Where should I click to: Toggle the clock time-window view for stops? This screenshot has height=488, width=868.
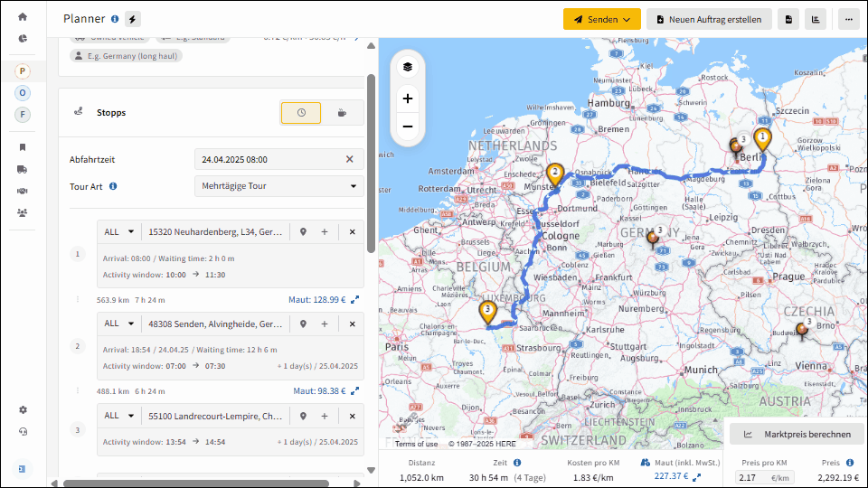coord(301,113)
